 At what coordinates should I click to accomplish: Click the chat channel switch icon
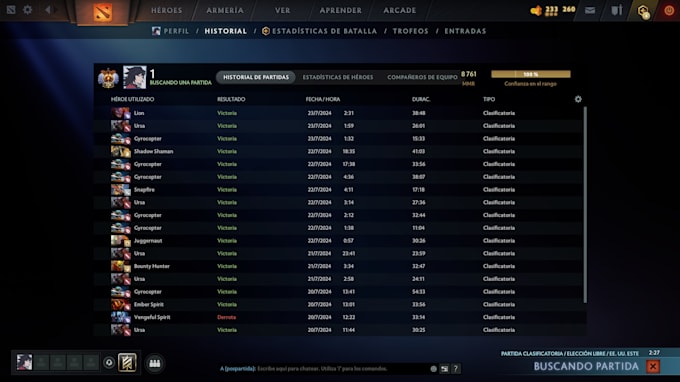(445, 369)
